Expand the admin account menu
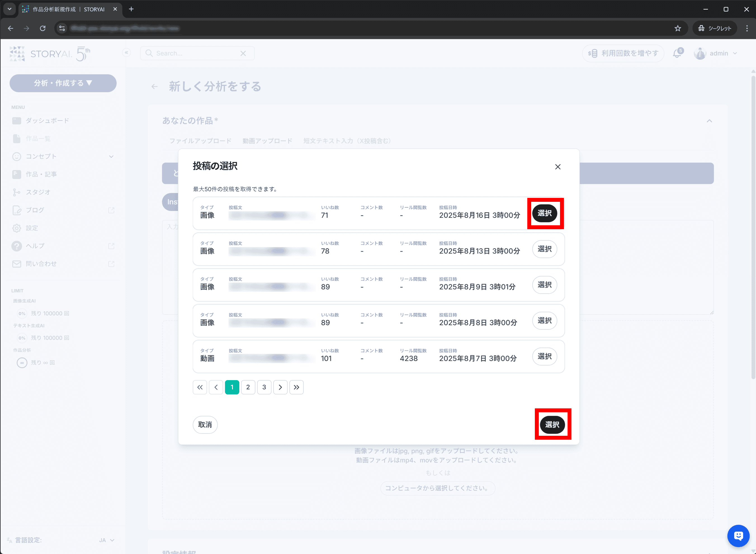This screenshot has width=756, height=554. pos(715,53)
